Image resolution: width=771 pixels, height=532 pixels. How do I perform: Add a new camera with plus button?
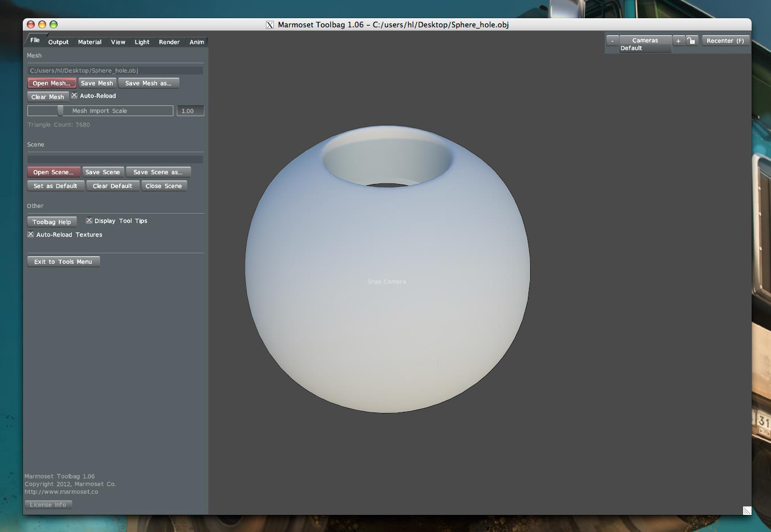point(678,40)
